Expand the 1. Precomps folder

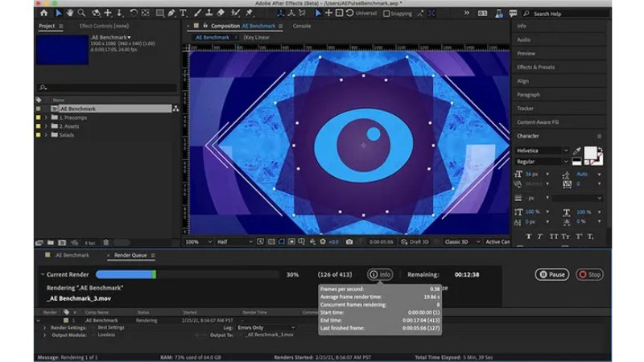[x=47, y=117]
